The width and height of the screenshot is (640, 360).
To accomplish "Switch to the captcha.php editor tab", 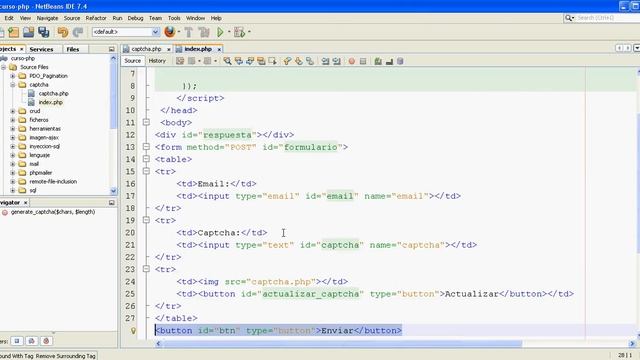I will (147, 49).
